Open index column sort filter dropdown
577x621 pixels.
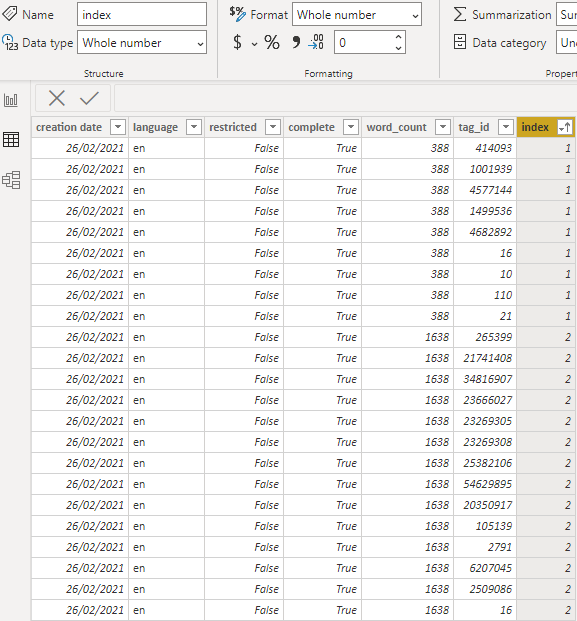pos(565,127)
